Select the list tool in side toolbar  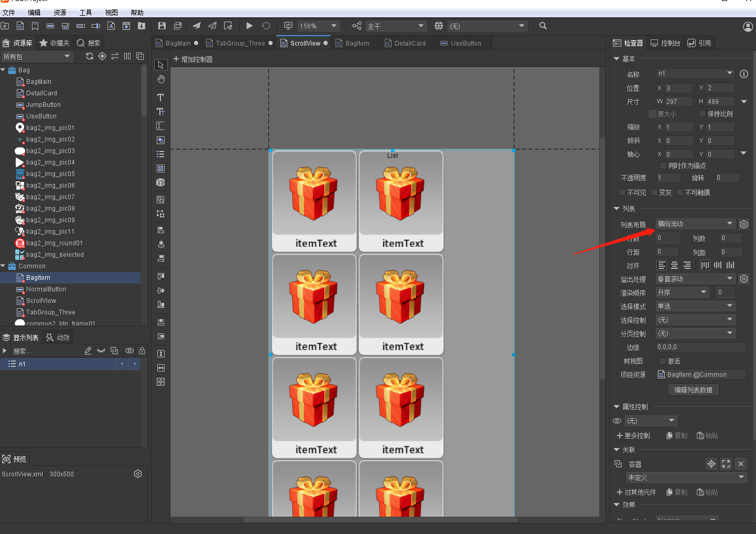(160, 154)
